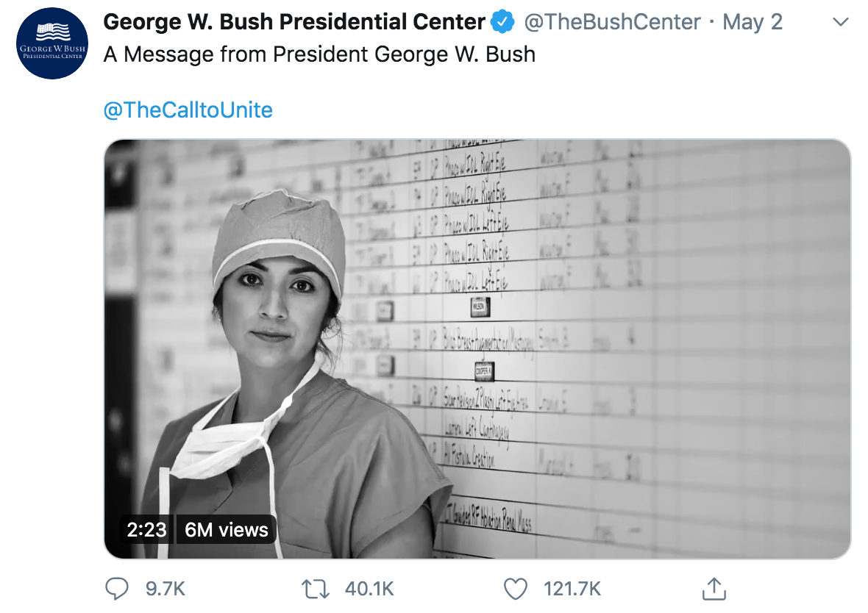Like the tweet with heart icon
This screenshot has height=613, width=868.
(516, 589)
